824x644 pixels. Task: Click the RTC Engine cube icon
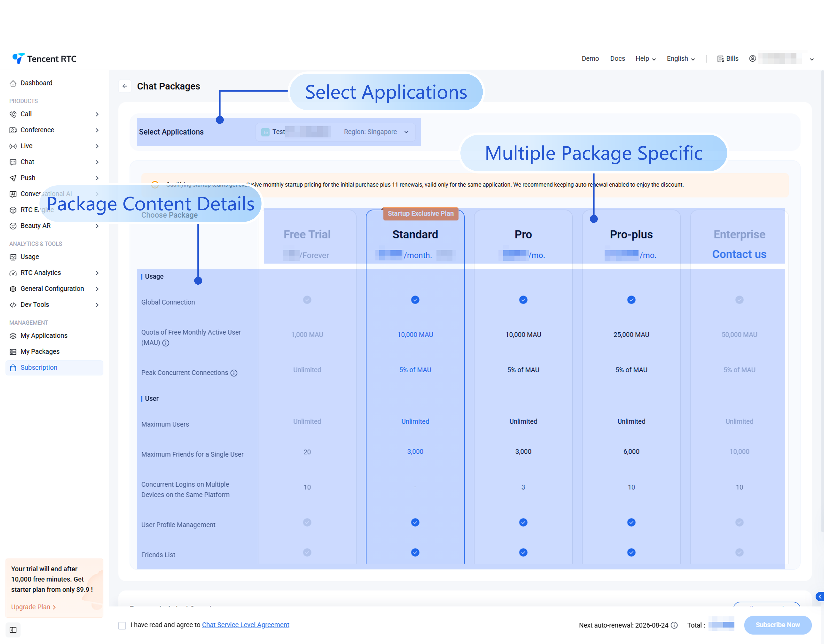[x=13, y=210]
